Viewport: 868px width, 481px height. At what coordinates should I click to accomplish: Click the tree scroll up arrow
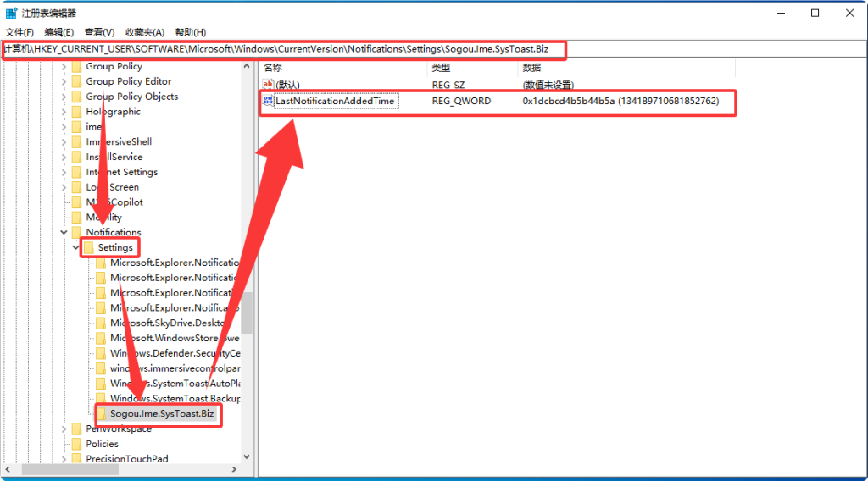click(x=247, y=66)
